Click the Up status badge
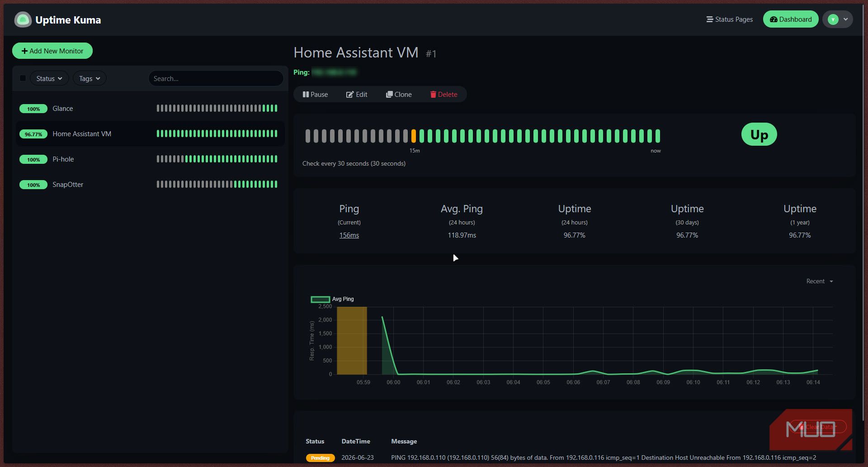 tap(759, 134)
